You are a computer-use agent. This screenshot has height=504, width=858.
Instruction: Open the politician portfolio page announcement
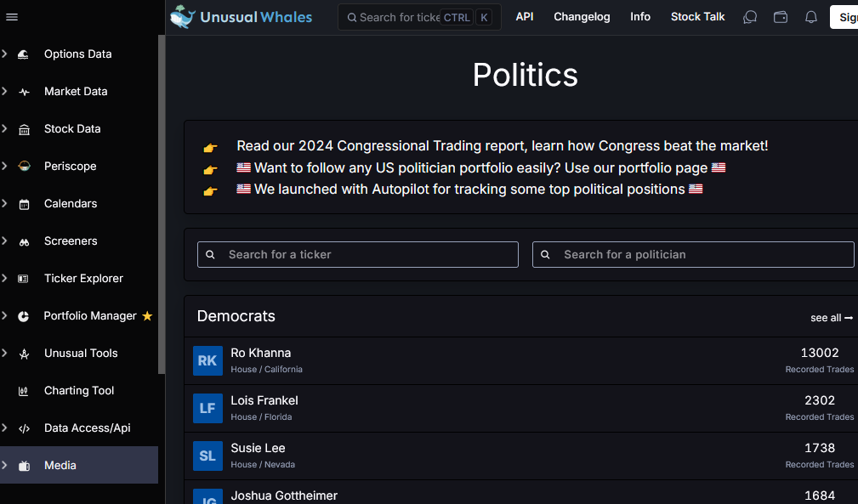[x=481, y=167]
